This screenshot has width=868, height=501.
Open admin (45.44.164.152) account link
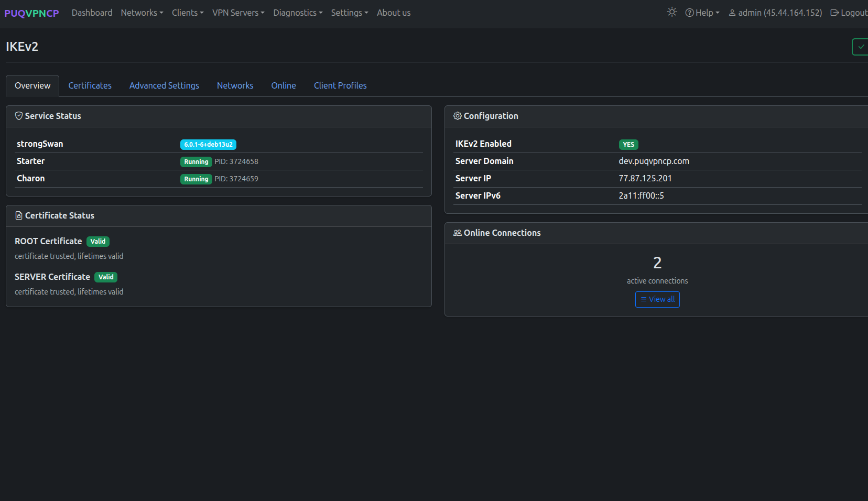[775, 13]
